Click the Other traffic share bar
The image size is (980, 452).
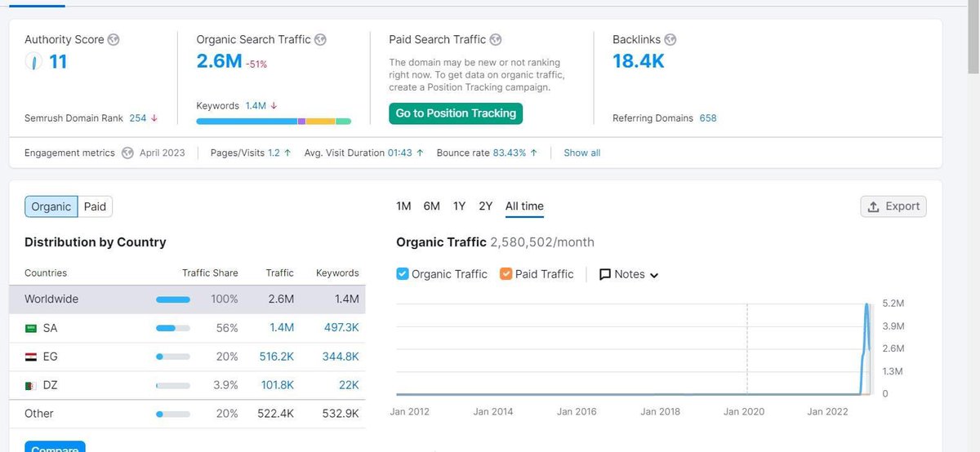173,414
